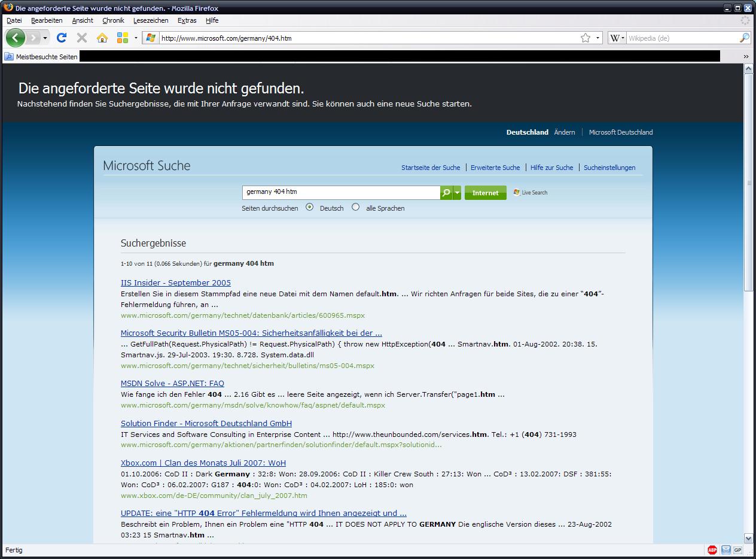Image resolution: width=756 pixels, height=559 pixels.
Task: Click green URL ending faq/aspnet/default.mspx
Action: [x=253, y=405]
